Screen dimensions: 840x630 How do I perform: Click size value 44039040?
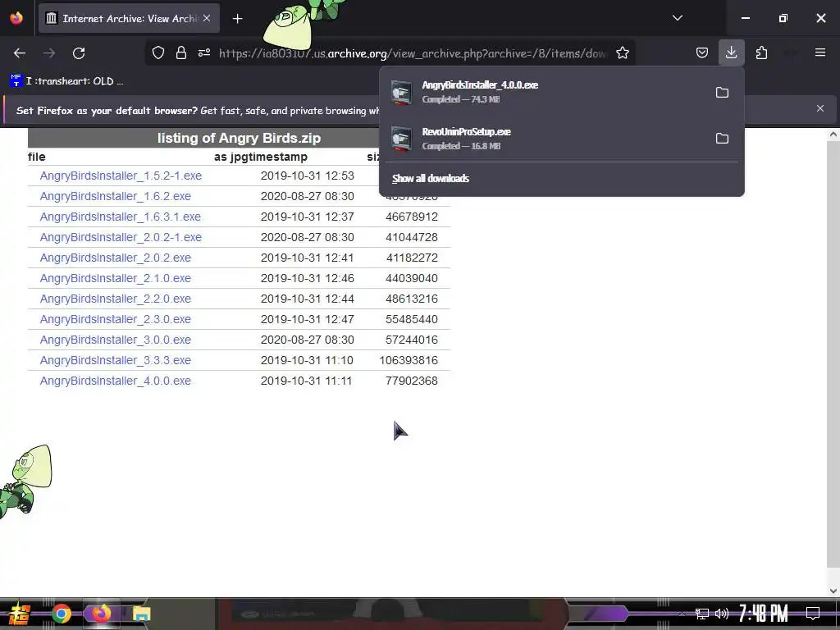[412, 278]
